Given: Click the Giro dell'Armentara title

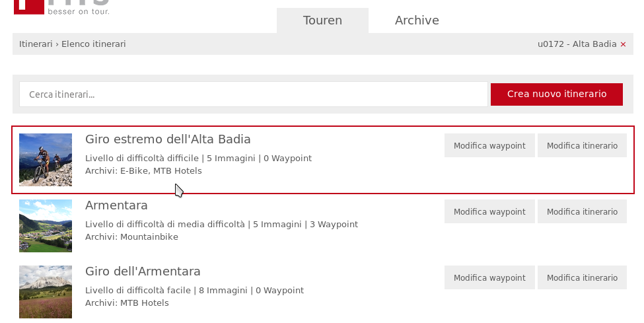Looking at the screenshot, I should 143,271.
